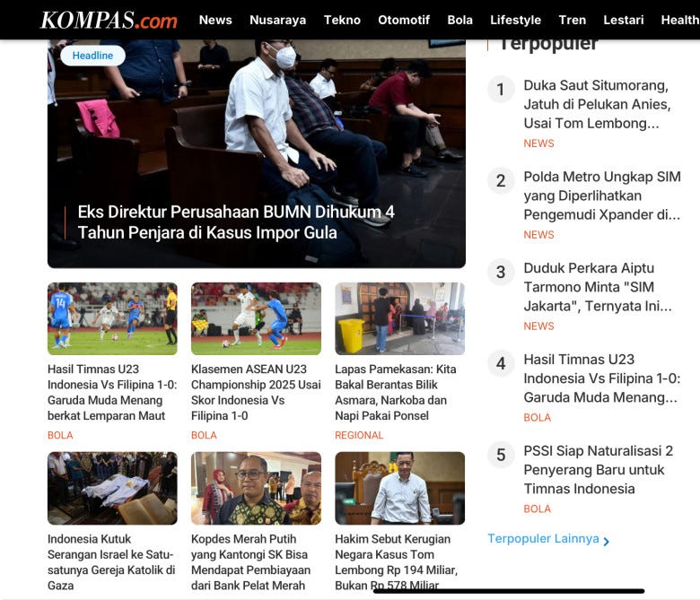The height and width of the screenshot is (600, 700).
Task: Open thumbnail for Hakim Sebut Kerugian article
Action: pyautogui.click(x=400, y=488)
